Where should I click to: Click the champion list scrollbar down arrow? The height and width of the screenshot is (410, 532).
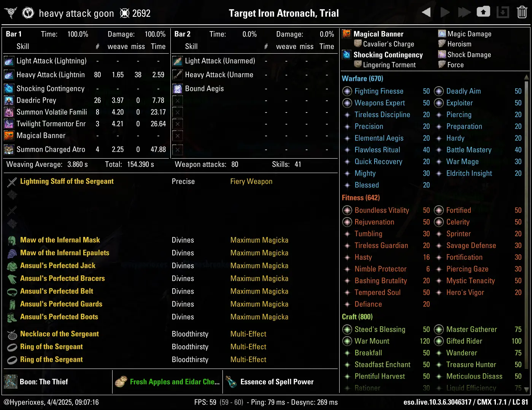(526, 389)
